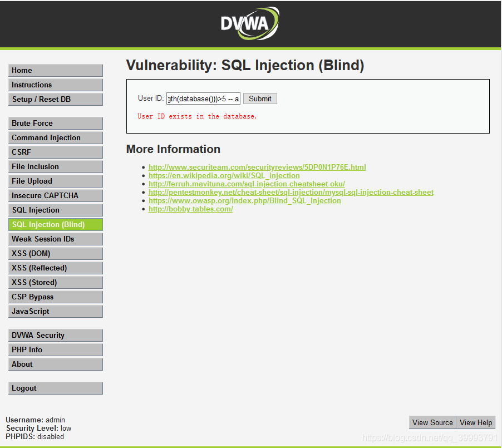Click the 'More Information' heading
Image resolution: width=502 pixels, height=448 pixels.
click(173, 149)
